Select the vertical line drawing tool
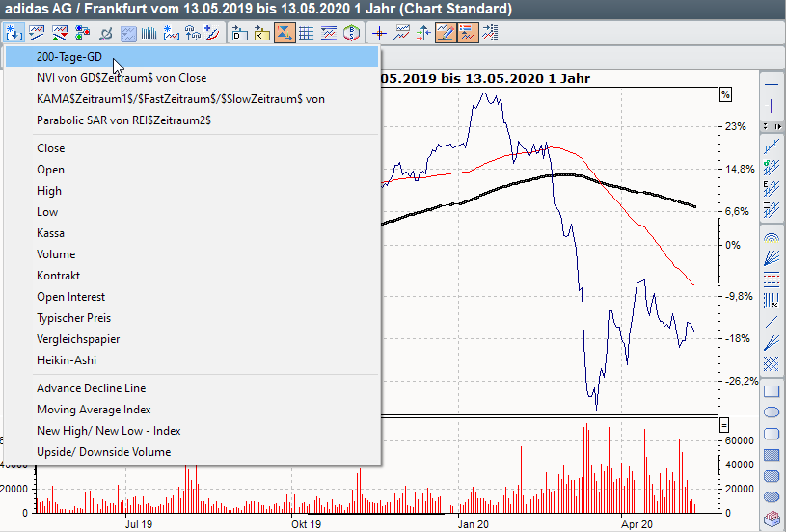 pyautogui.click(x=771, y=105)
